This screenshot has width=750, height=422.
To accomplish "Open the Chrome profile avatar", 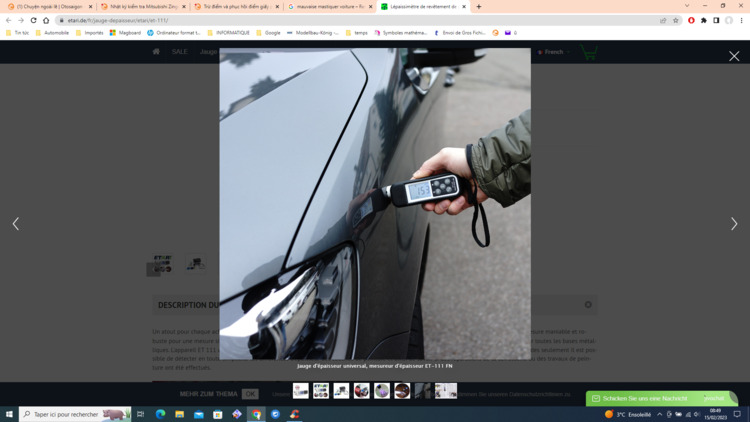I will (728, 20).
